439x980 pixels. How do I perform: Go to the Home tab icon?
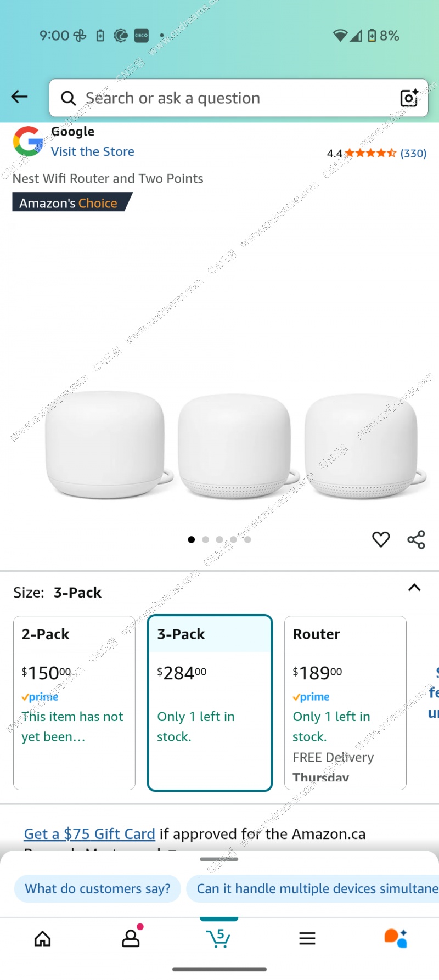[43, 938]
